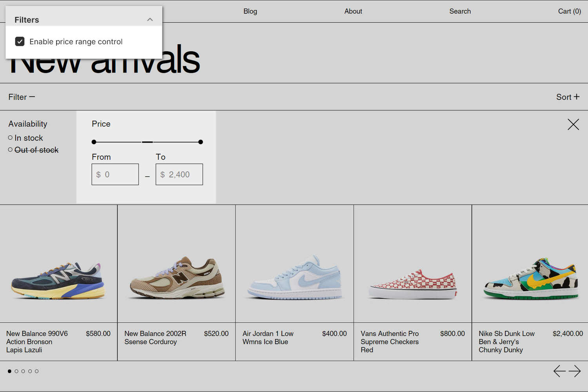View the Cart

[569, 11]
